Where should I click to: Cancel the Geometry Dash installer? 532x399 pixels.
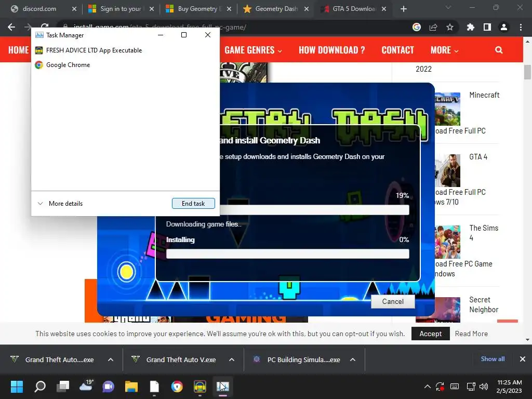(393, 301)
